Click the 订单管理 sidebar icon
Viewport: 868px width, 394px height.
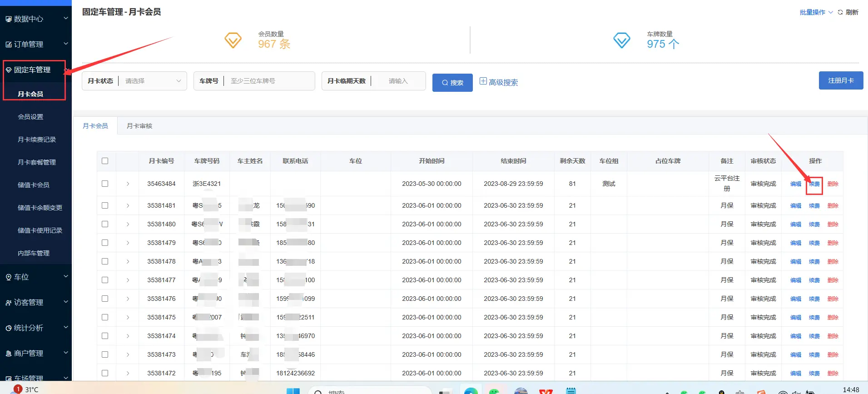(x=8, y=45)
